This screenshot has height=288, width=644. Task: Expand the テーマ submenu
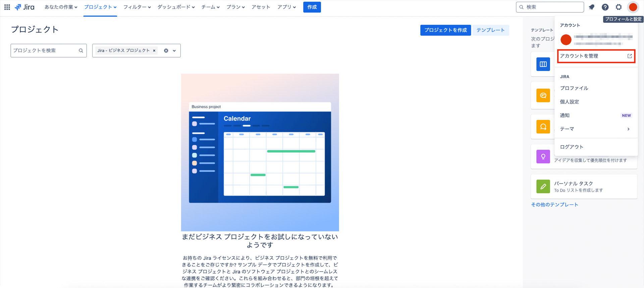coord(595,129)
